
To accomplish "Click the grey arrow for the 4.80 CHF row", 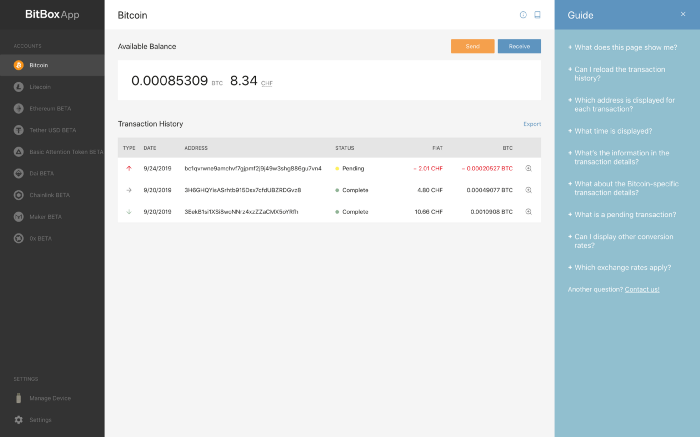I will click(129, 190).
